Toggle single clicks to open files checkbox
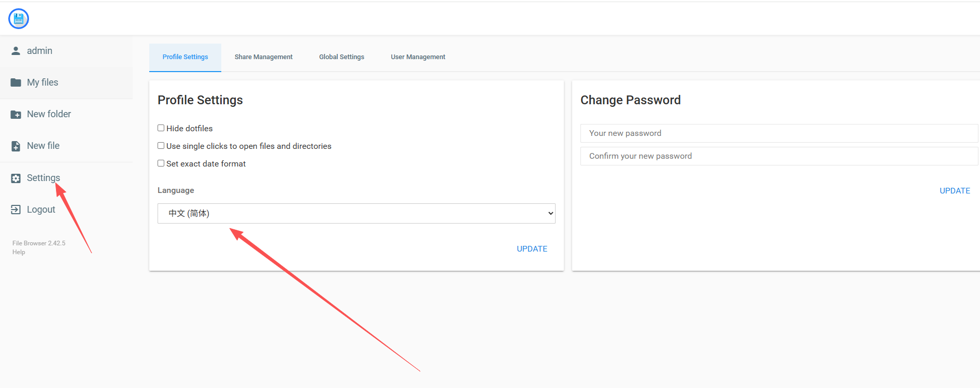 coord(161,146)
